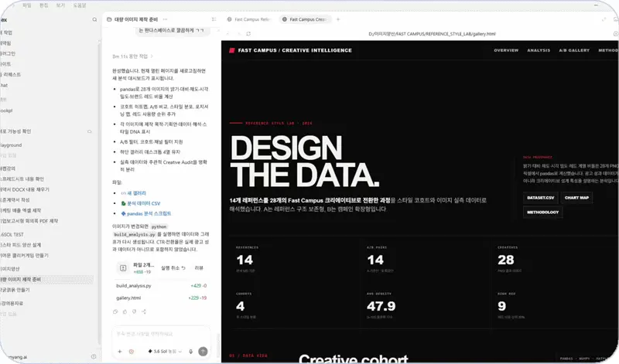Click the preview address bar showing gallery.html
Image resolution: width=619 pixels, height=364 pixels.
tap(432, 34)
